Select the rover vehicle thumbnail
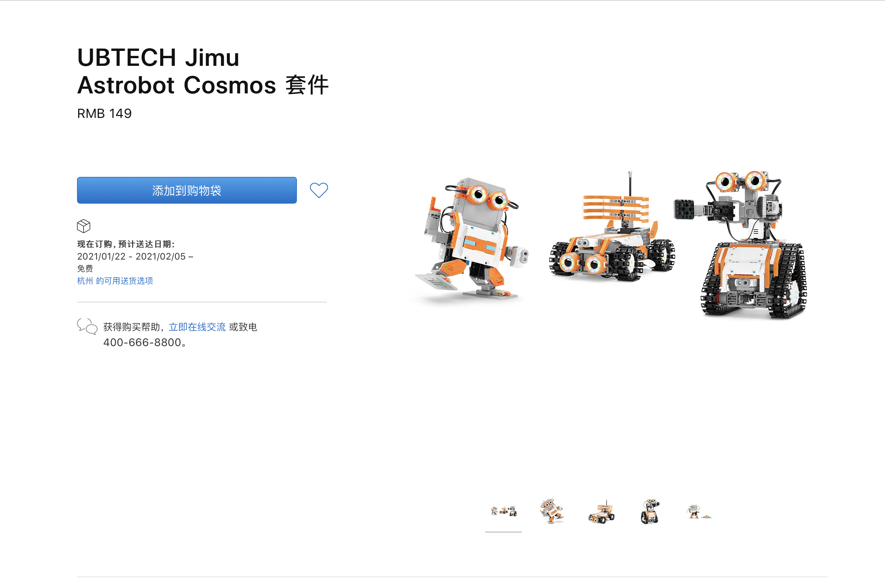This screenshot has width=885, height=588. pyautogui.click(x=601, y=512)
